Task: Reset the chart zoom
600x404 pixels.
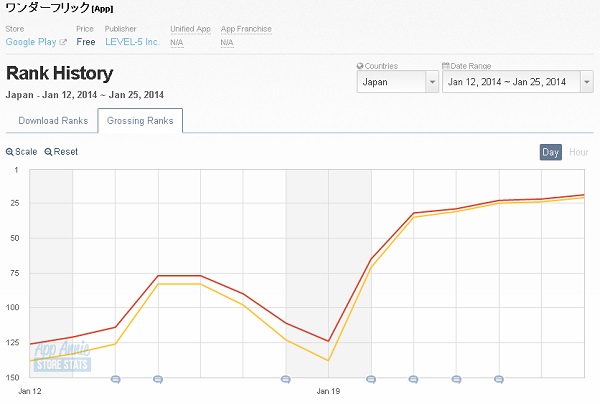Action: click(61, 152)
